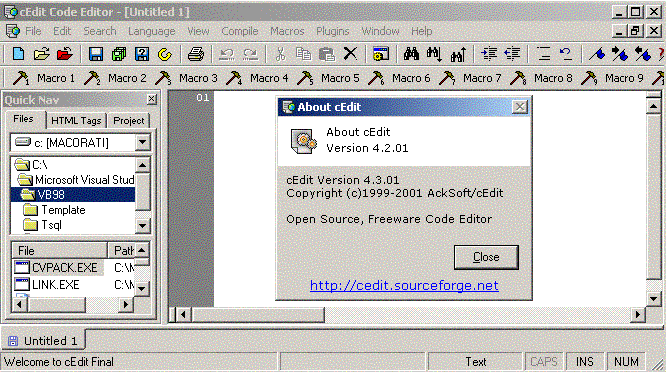Click the yellow open-folder file icon
The height and width of the screenshot is (372, 666).
coord(42,54)
